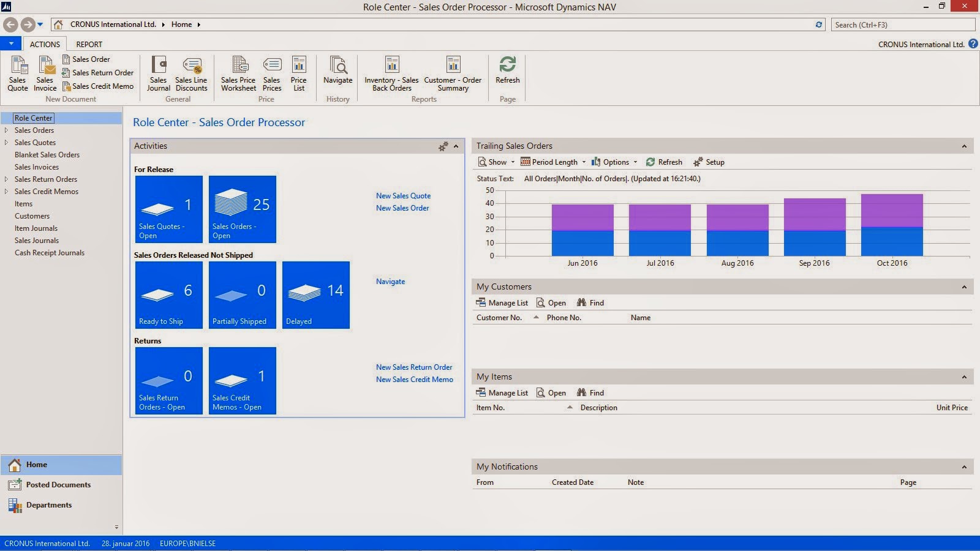The height and width of the screenshot is (551, 980).
Task: Expand the Home breadcrumb arrow
Action: tap(199, 24)
